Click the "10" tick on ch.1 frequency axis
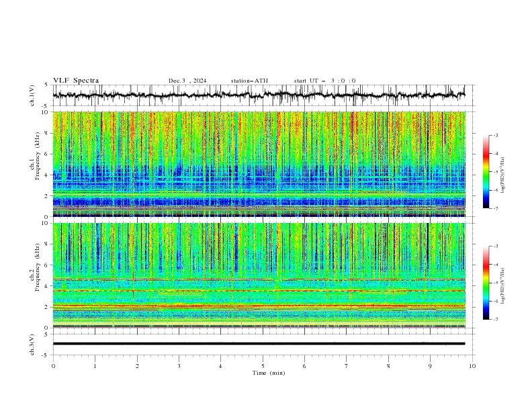 (x=45, y=112)
